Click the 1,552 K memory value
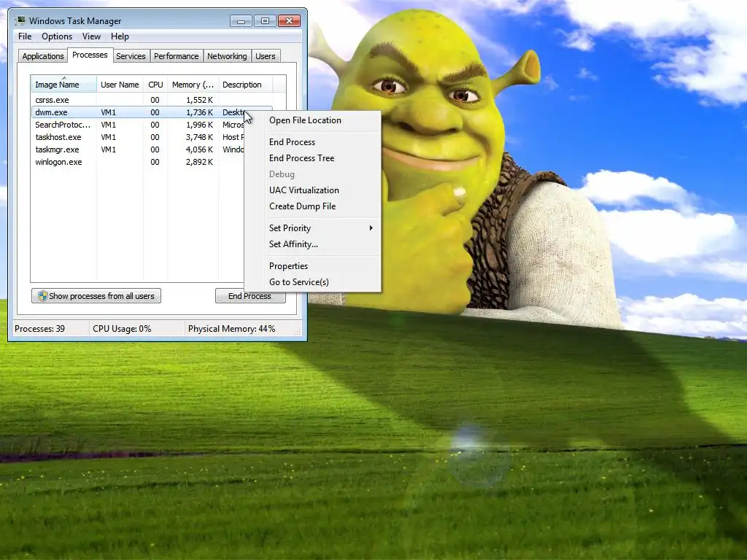Screen dimensions: 747x560 [x=199, y=100]
